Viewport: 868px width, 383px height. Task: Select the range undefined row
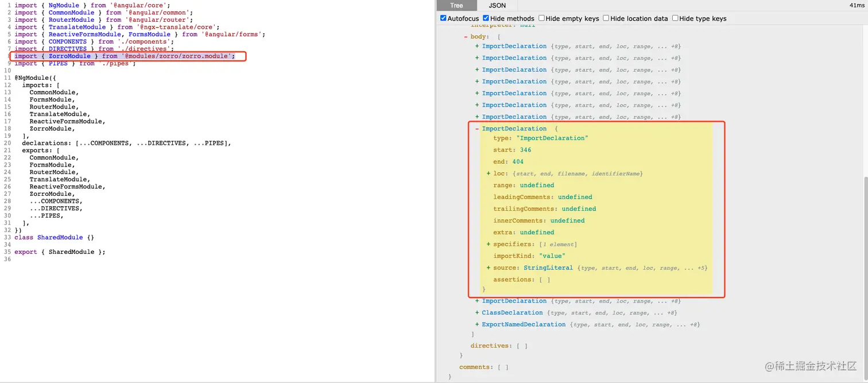click(524, 185)
